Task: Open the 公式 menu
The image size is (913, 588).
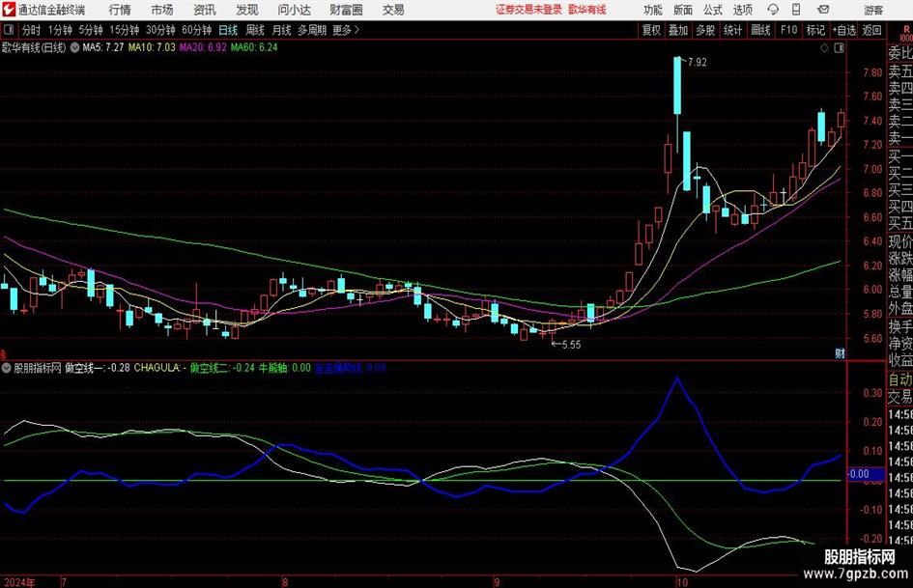Action: click(x=713, y=10)
